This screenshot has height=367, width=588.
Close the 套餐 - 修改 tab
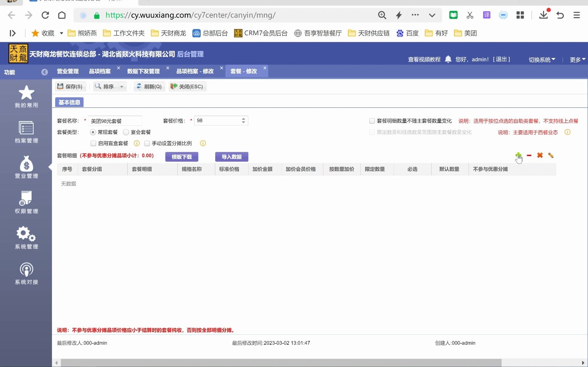(x=265, y=68)
